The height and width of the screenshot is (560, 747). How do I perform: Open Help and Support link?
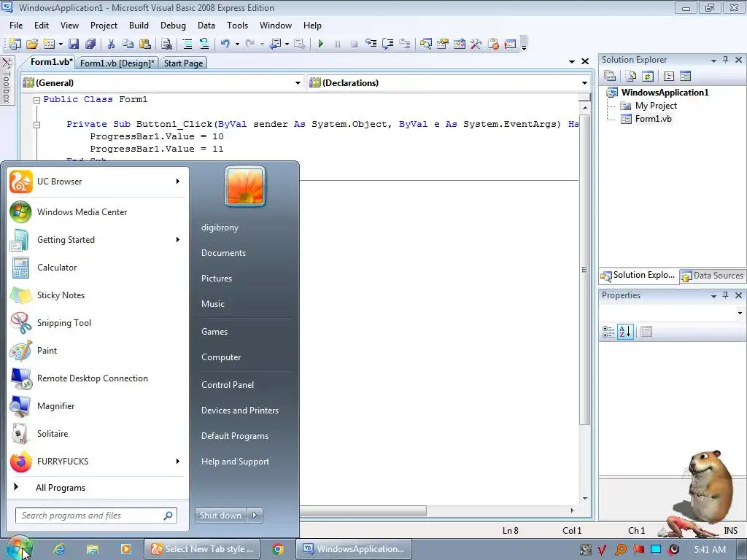pos(235,461)
